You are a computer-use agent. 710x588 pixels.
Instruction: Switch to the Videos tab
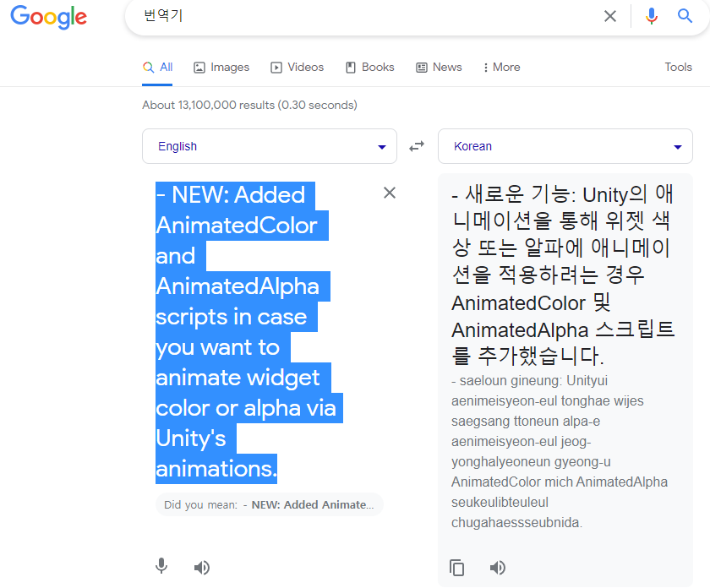tap(297, 68)
